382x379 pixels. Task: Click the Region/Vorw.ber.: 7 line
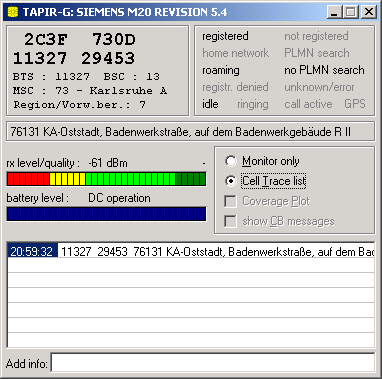tap(79, 105)
